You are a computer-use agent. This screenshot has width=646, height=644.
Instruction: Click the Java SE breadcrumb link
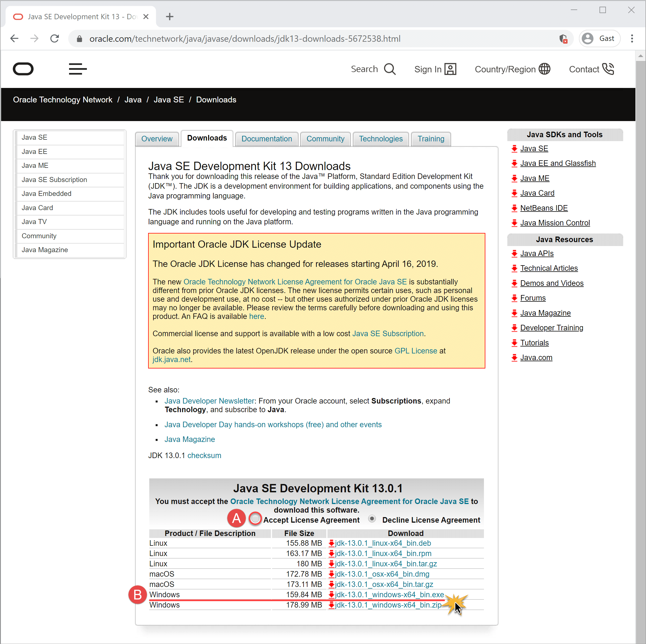coord(168,100)
